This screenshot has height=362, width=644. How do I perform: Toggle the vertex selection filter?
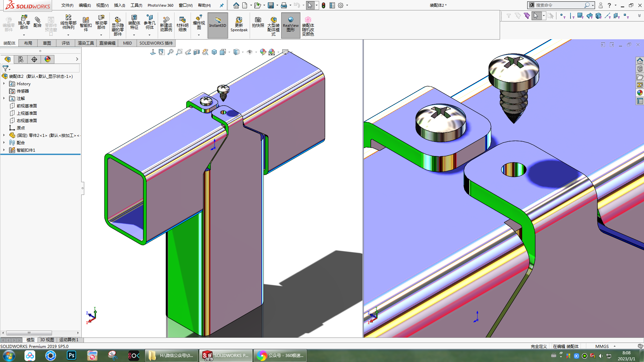coord(563,16)
